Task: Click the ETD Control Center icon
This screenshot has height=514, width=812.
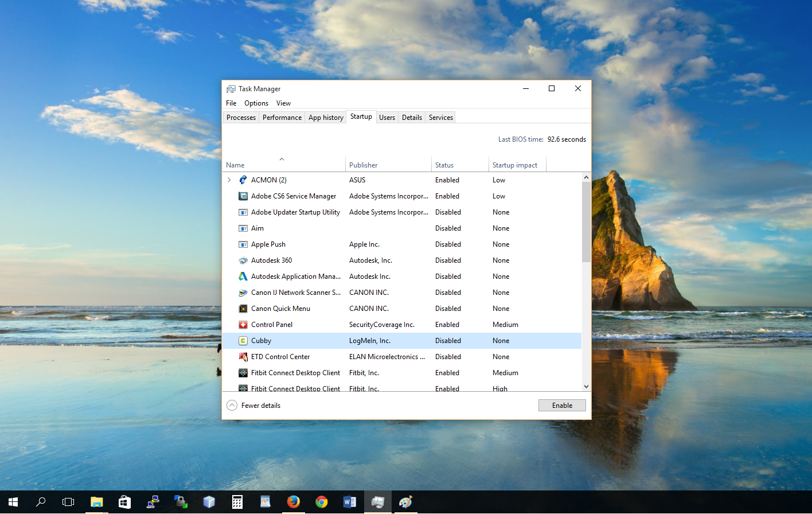Action: 243,356
